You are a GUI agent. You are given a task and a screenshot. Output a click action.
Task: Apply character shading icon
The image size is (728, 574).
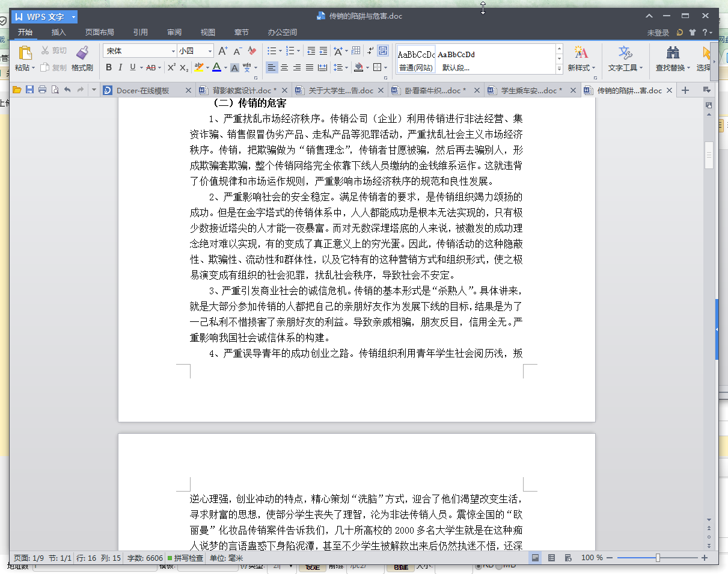pos(234,67)
